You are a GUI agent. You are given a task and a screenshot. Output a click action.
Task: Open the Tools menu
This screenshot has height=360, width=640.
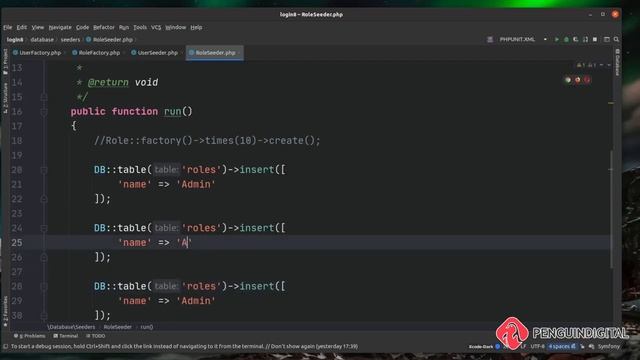(140, 27)
